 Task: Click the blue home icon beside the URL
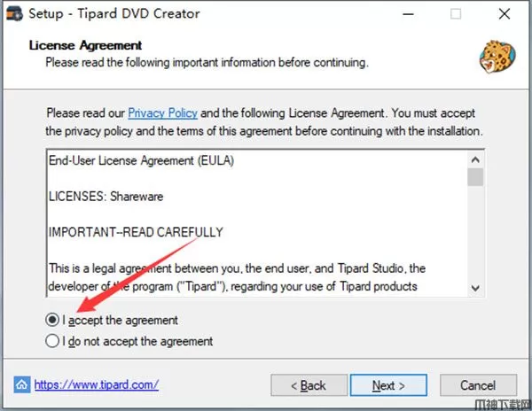click(x=21, y=384)
